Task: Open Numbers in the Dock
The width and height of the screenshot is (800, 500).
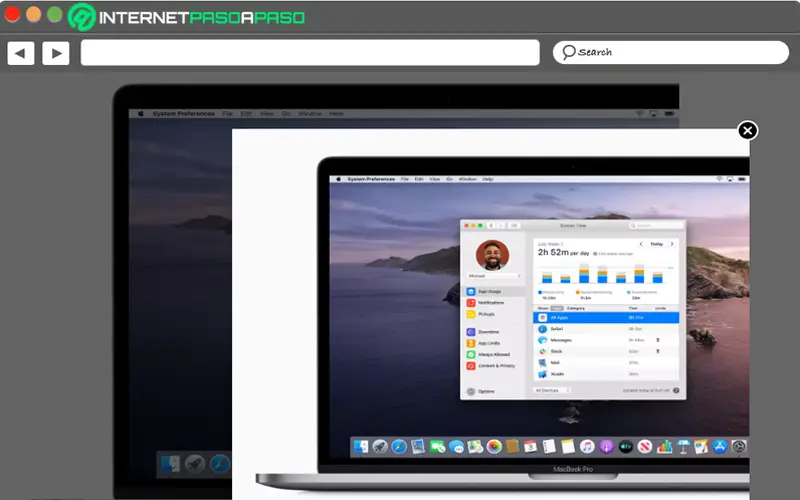Action: click(x=664, y=447)
